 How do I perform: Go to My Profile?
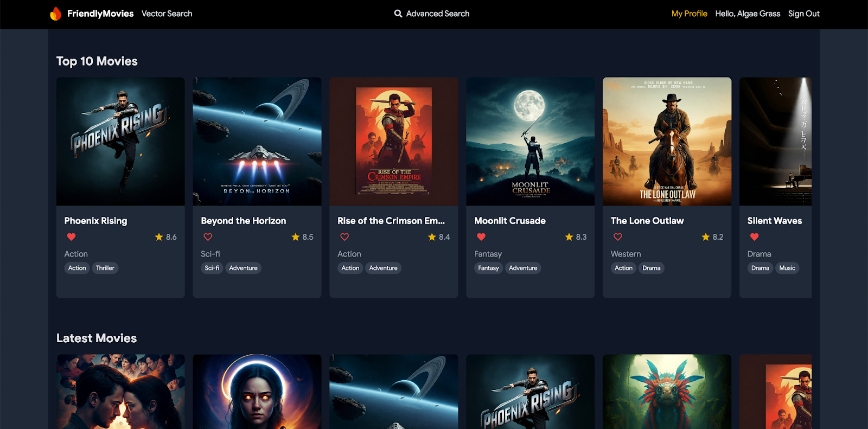[x=689, y=14]
